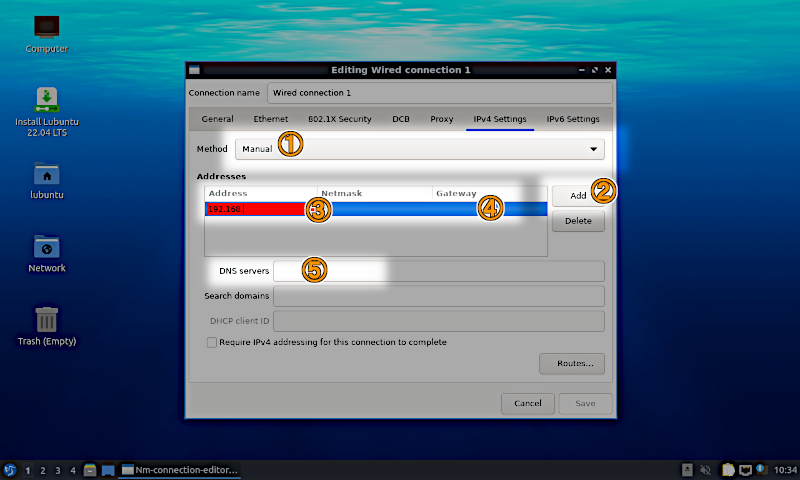Maximize the Editing Wired connection dialog
Image resolution: width=800 pixels, height=480 pixels.
point(595,70)
